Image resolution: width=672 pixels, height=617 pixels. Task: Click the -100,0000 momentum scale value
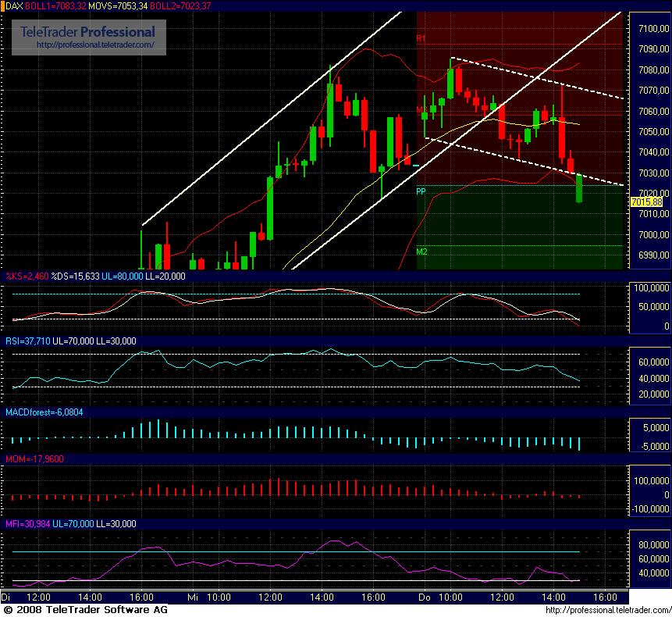[x=652, y=509]
